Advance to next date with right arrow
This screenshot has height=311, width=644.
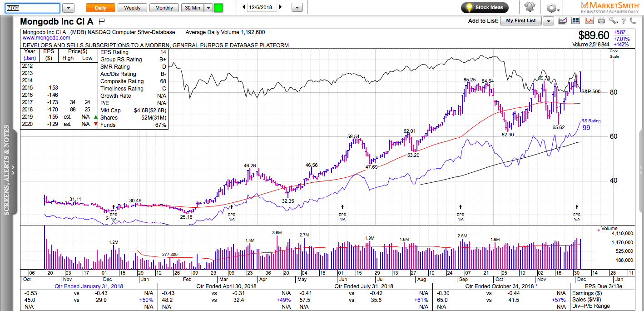(281, 7)
